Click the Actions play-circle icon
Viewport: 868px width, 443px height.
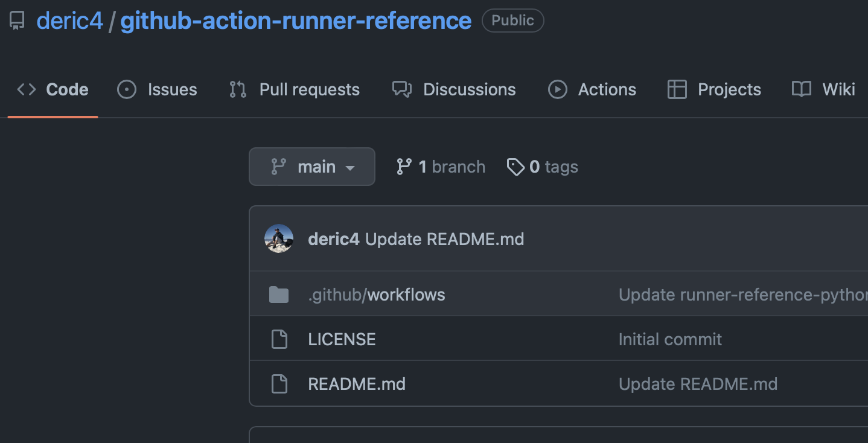557,90
